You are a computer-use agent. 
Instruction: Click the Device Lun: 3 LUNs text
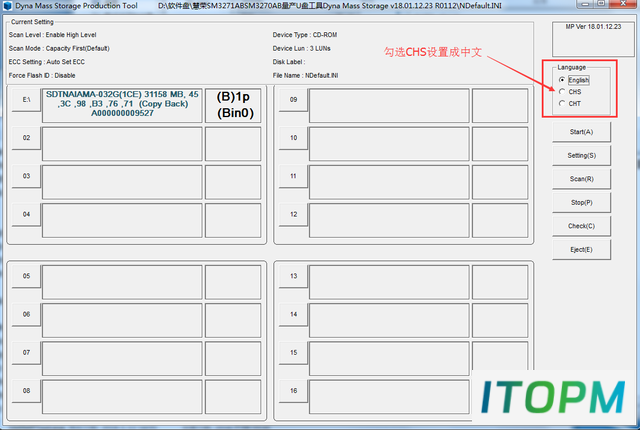[302, 49]
